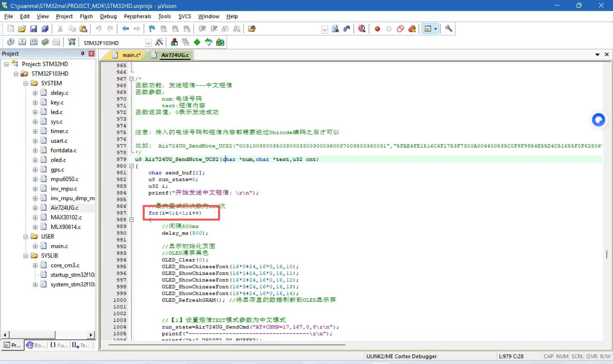Open the STM32F103HD target dropdown

click(148, 43)
